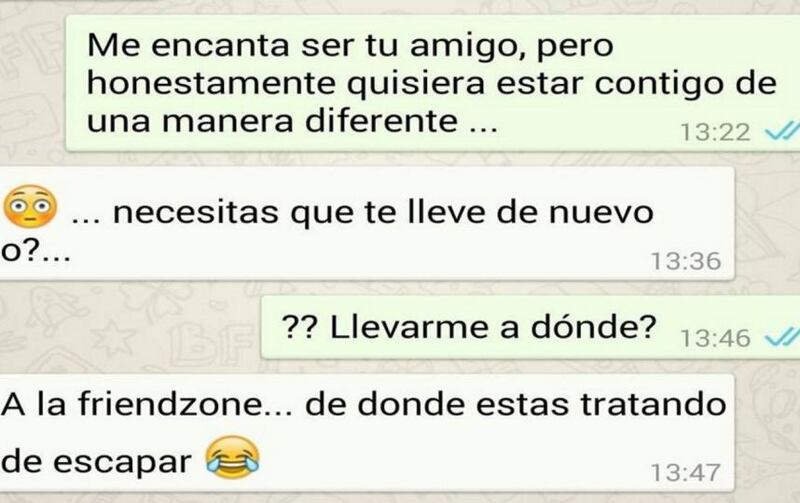
Task: Click the flushed face emoji
Action: (30, 207)
